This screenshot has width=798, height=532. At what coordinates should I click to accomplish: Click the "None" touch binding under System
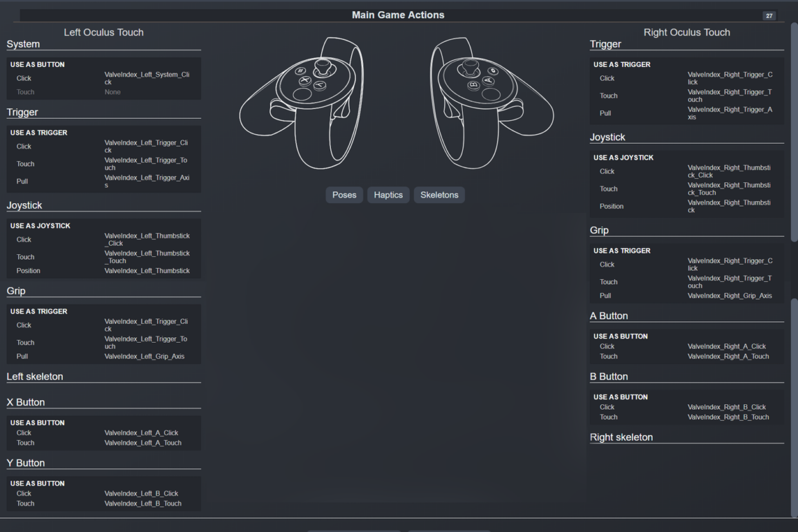113,92
